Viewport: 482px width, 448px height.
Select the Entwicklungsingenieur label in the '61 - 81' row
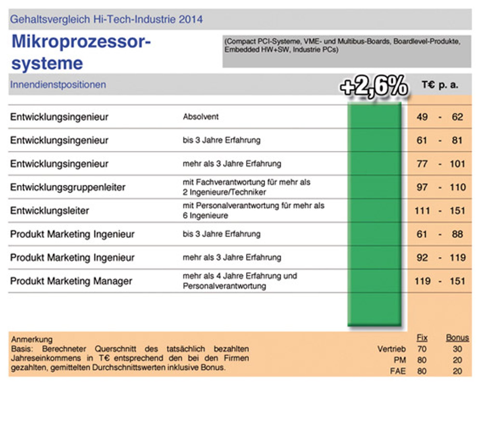pos(59,140)
